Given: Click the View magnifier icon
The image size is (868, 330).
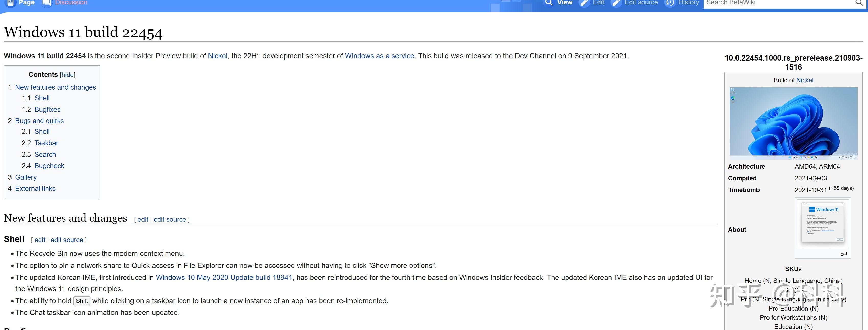Looking at the screenshot, I should [x=549, y=3].
